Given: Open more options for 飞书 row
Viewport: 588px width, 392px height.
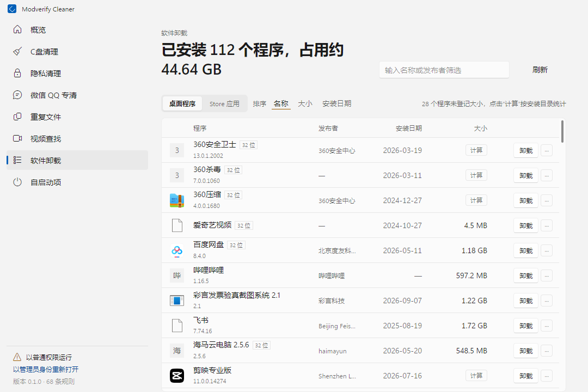Looking at the screenshot, I should click(547, 326).
